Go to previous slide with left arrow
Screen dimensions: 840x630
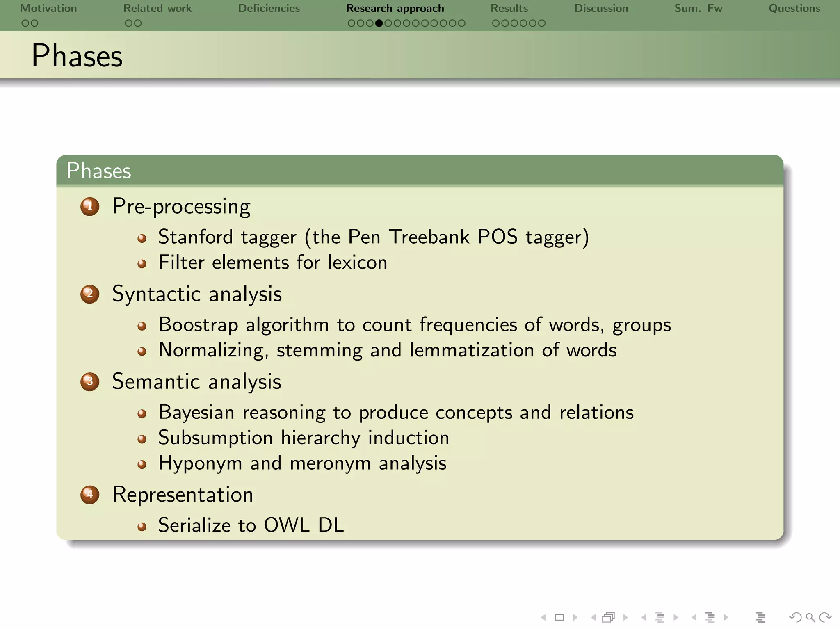(x=543, y=617)
